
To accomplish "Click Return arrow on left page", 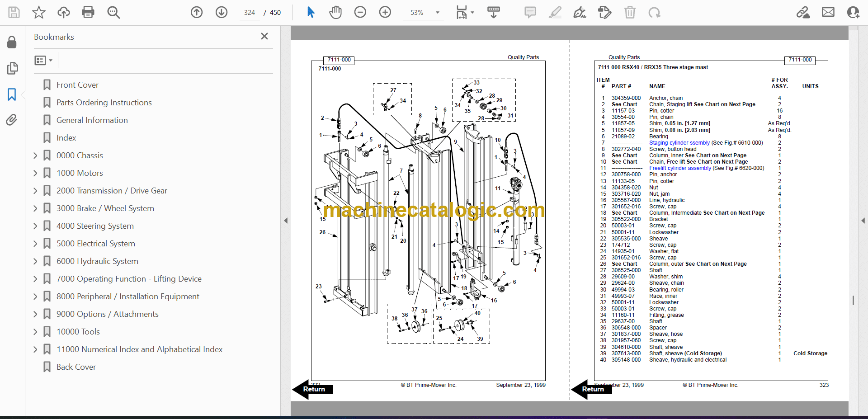I will (x=313, y=389).
